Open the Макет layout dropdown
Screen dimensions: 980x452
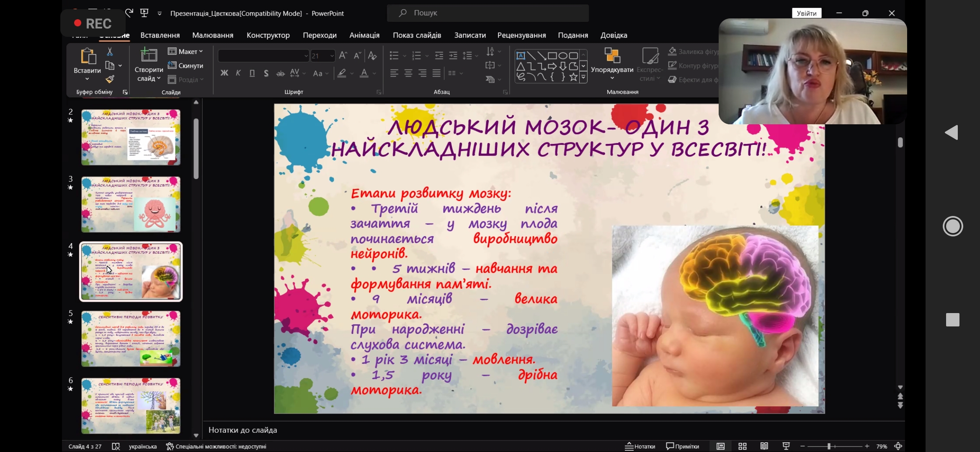tap(185, 51)
